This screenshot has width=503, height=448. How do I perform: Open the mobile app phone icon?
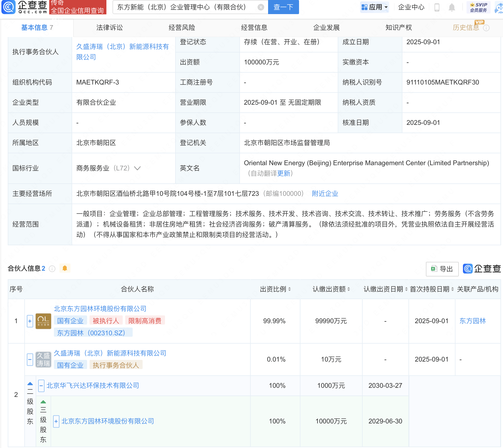pyautogui.click(x=437, y=7)
